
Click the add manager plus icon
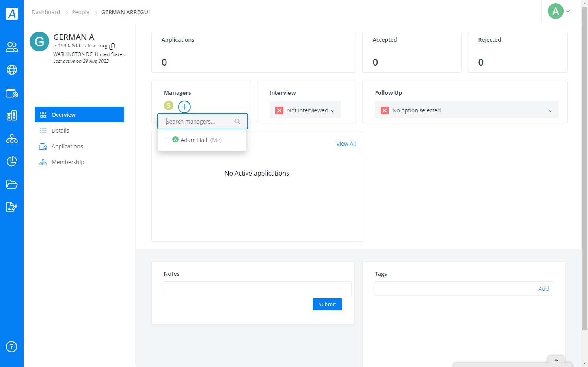click(184, 107)
